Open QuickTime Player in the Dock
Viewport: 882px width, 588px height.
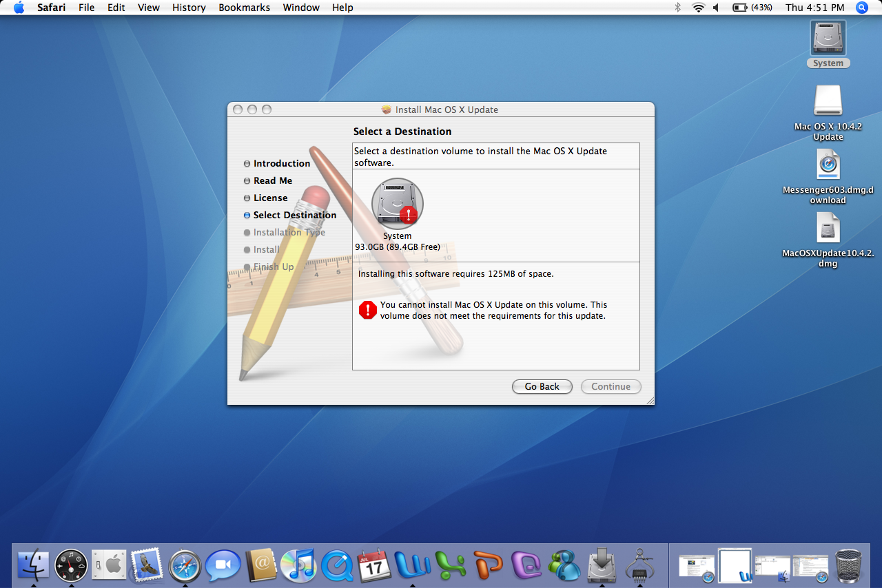pyautogui.click(x=336, y=565)
